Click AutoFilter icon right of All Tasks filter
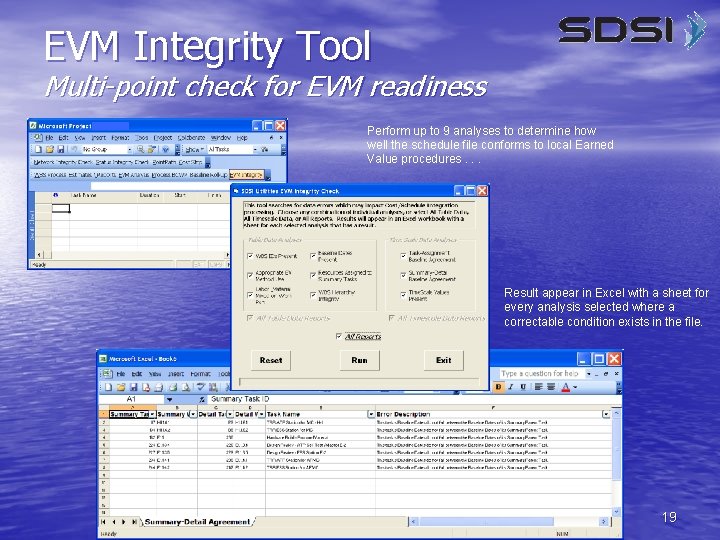720x540 pixels. point(265,150)
